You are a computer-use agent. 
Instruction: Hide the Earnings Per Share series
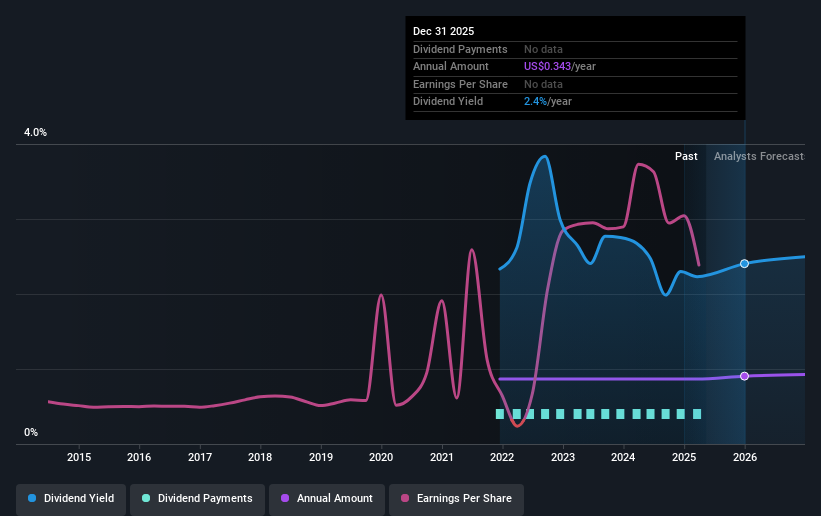[456, 498]
